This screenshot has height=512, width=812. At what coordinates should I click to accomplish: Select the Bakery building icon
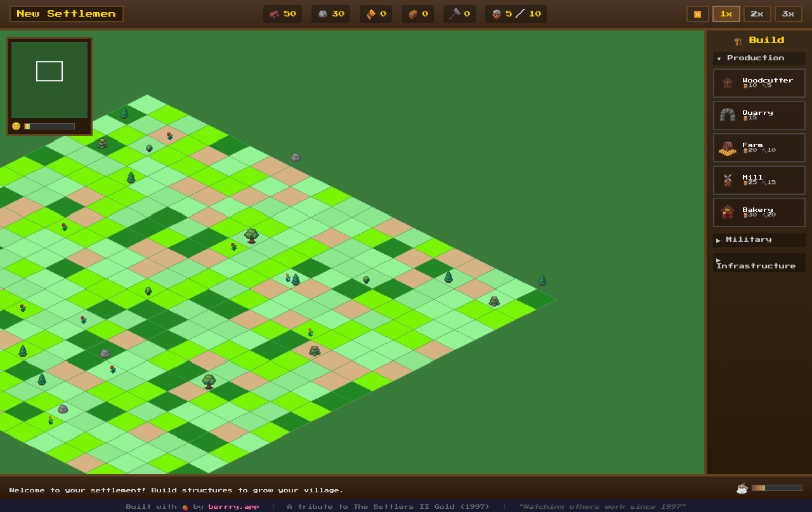pyautogui.click(x=728, y=213)
